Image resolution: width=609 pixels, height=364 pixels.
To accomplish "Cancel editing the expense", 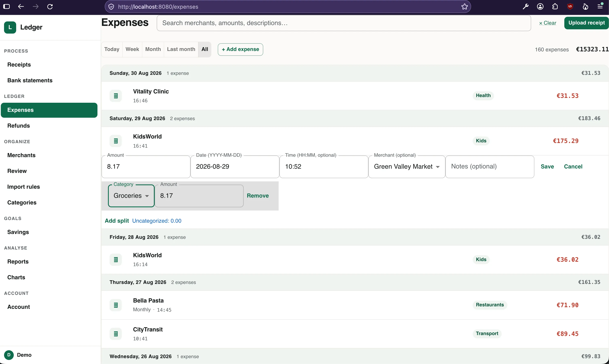I will click(573, 167).
